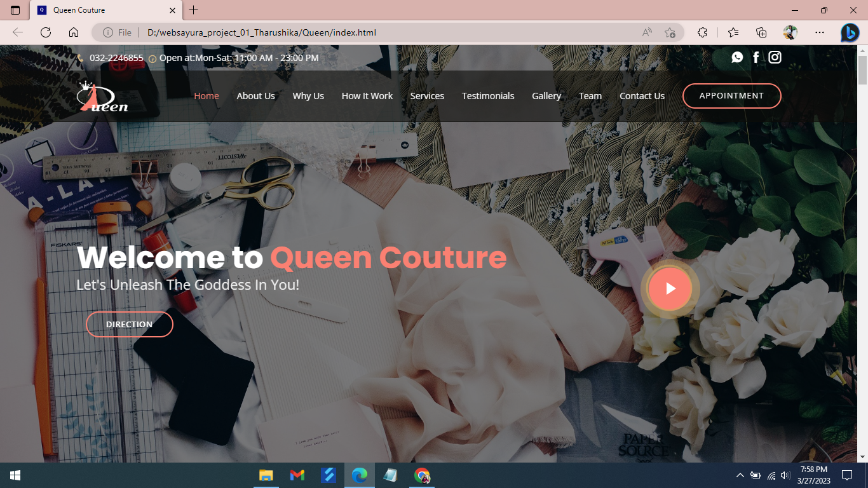Open the Instagram social icon
This screenshot has width=868, height=488.
point(775,57)
